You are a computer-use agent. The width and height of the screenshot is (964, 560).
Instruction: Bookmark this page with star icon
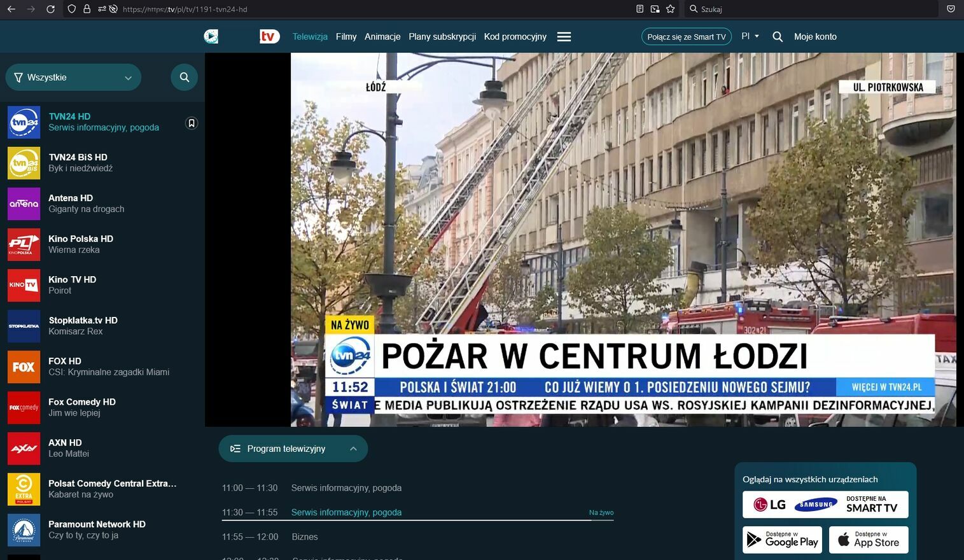tap(670, 9)
